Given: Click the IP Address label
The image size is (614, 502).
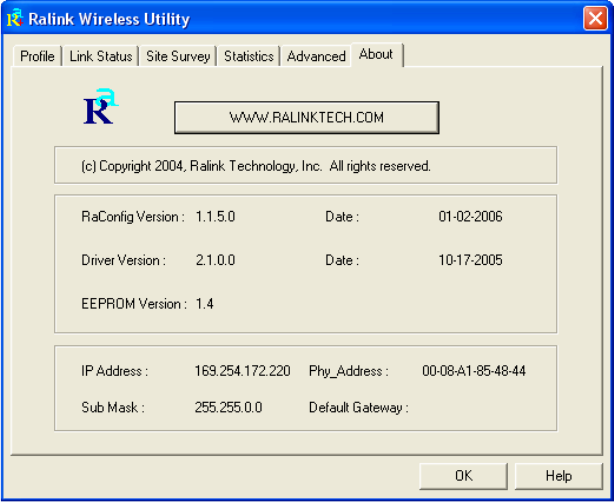Looking at the screenshot, I should coord(115,371).
